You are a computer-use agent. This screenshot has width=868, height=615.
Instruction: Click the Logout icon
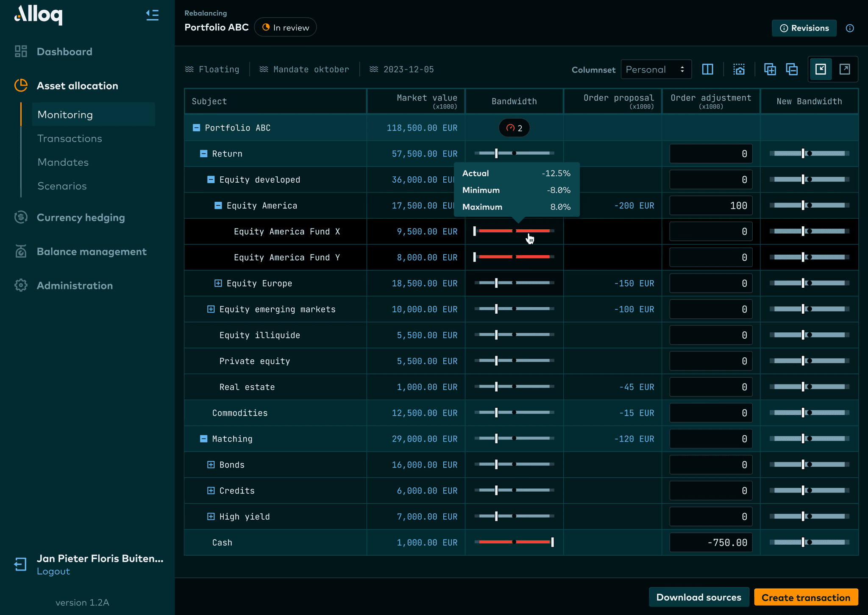point(20,564)
